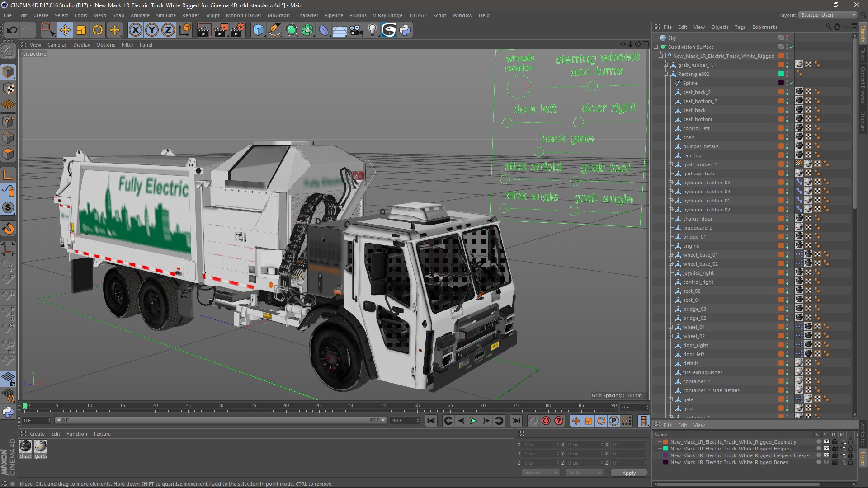Screen dimensions: 868x488
Task: Click Helpers layer green color swatch
Action: [665, 449]
